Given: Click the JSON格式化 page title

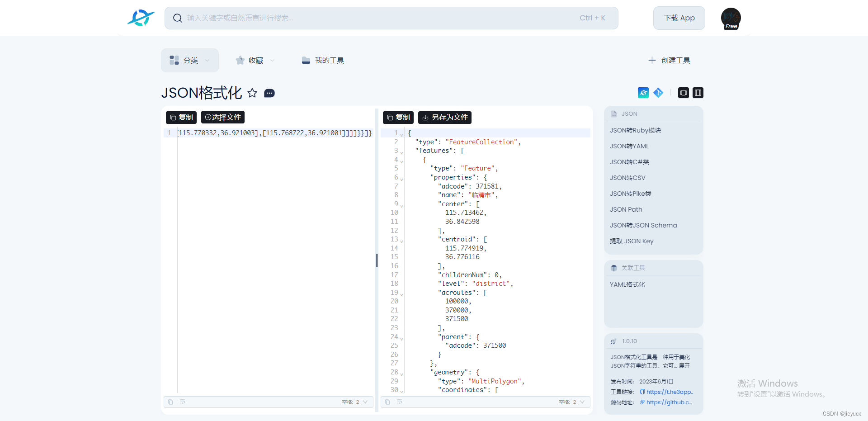Looking at the screenshot, I should [202, 93].
